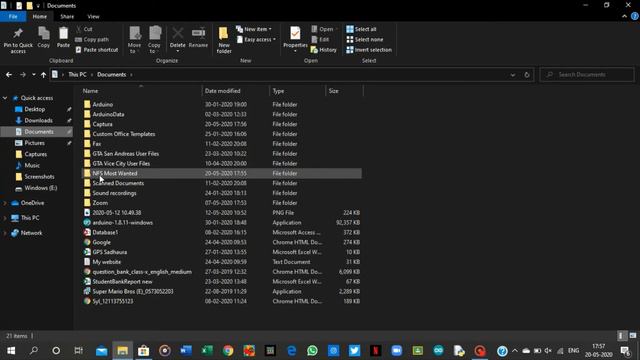Open recent locations dropdown arrow
Image resolution: width=640 pixels, height=360 pixels.
click(x=33, y=75)
